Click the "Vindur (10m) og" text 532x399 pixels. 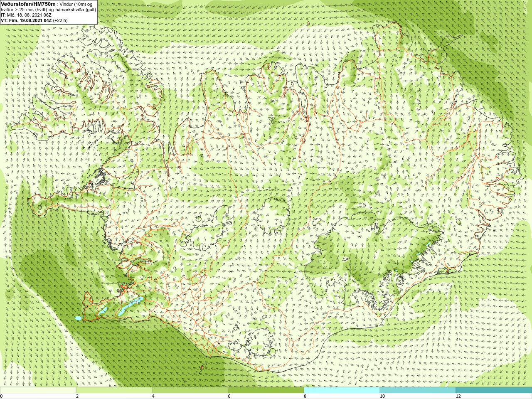pos(76,4)
